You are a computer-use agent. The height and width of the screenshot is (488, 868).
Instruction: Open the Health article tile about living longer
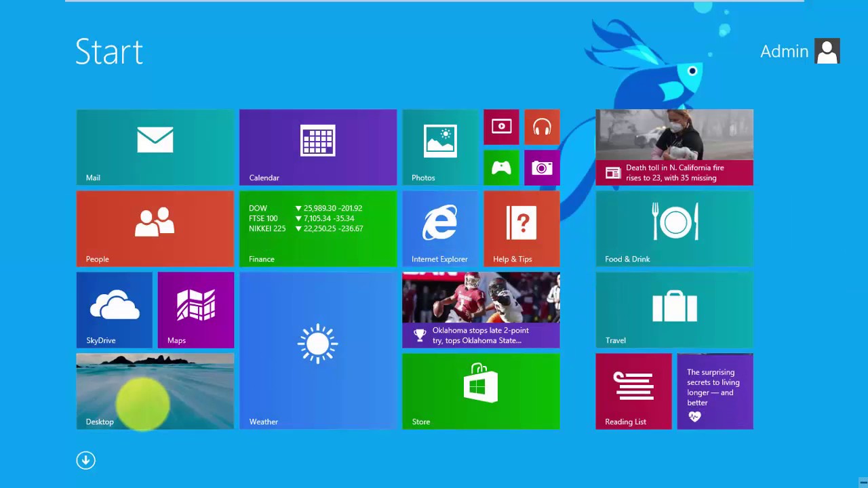pos(715,391)
